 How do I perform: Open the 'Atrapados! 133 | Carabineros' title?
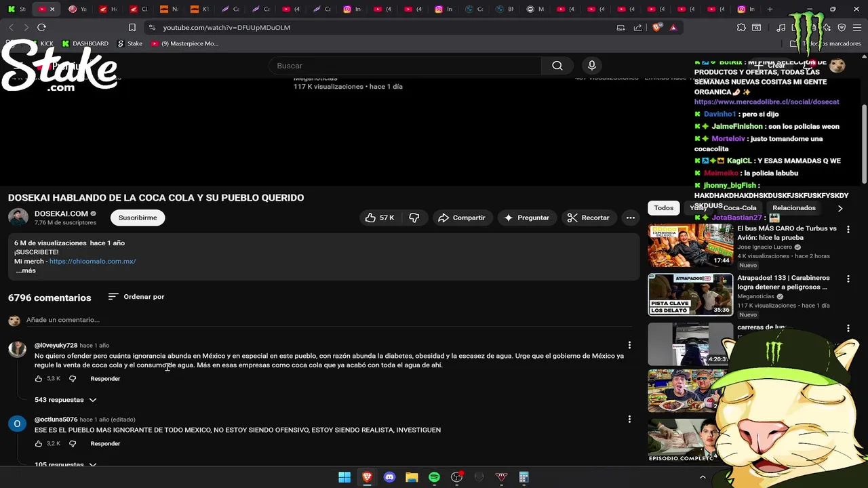[x=783, y=283]
